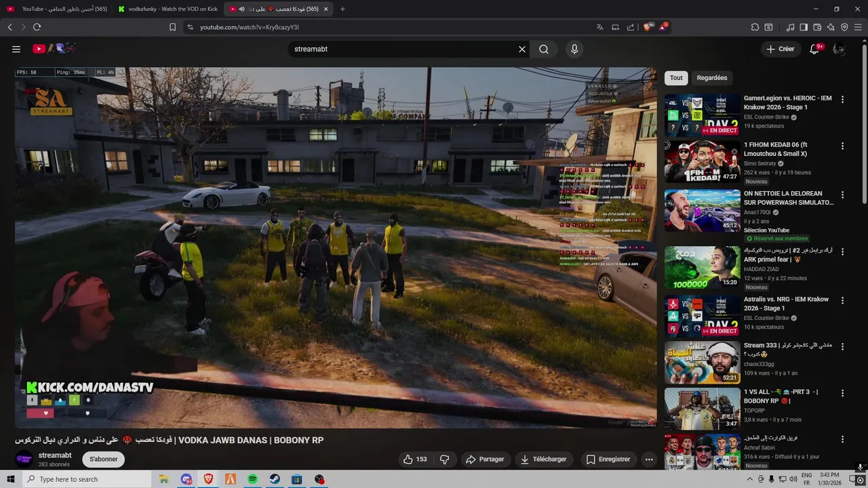Open the streamabt channel avatar
Screen dimensions: 868x488
coord(24,459)
